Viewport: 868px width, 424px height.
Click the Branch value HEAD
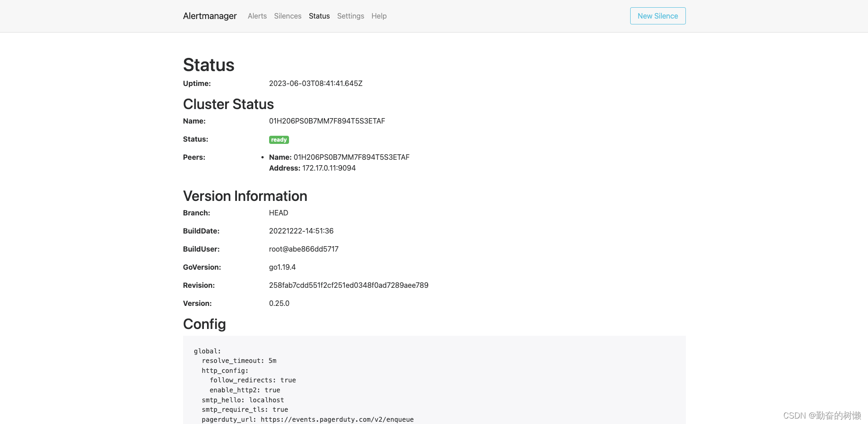coord(279,213)
